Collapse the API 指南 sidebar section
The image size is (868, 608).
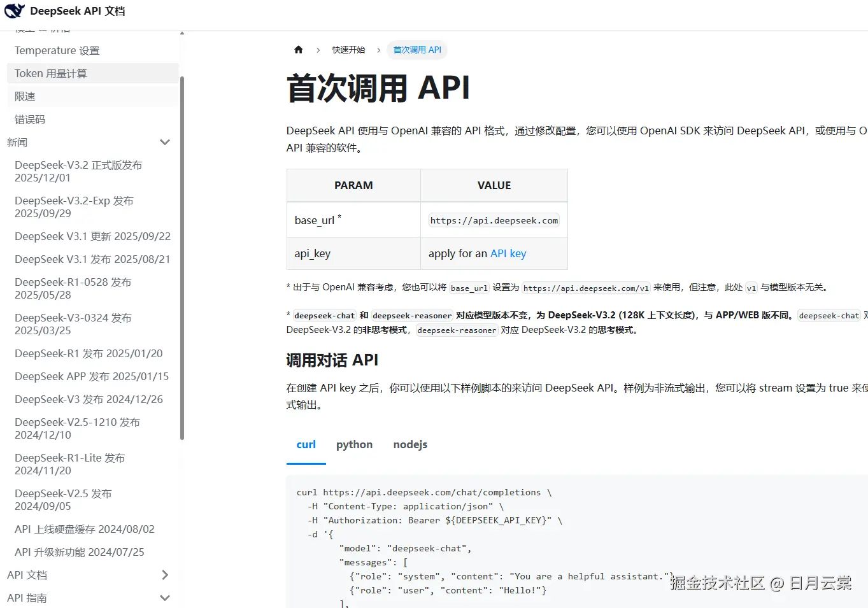[165, 598]
